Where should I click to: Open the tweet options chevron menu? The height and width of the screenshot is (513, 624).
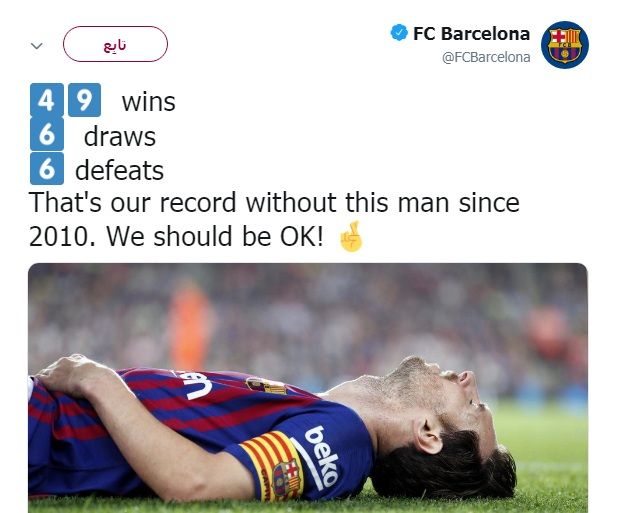pos(37,46)
